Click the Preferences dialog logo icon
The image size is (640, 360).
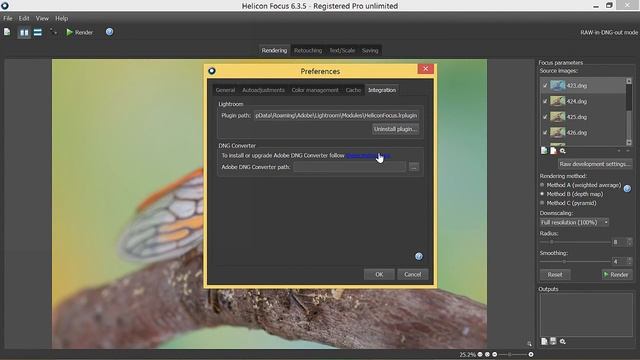212,71
